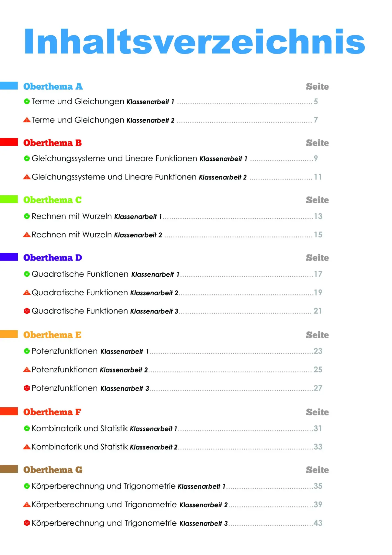Click red hexagon icon beside Quadratische Funktionen Klassenarbeit 3
This screenshot has width=392, height=555.
click(x=27, y=311)
